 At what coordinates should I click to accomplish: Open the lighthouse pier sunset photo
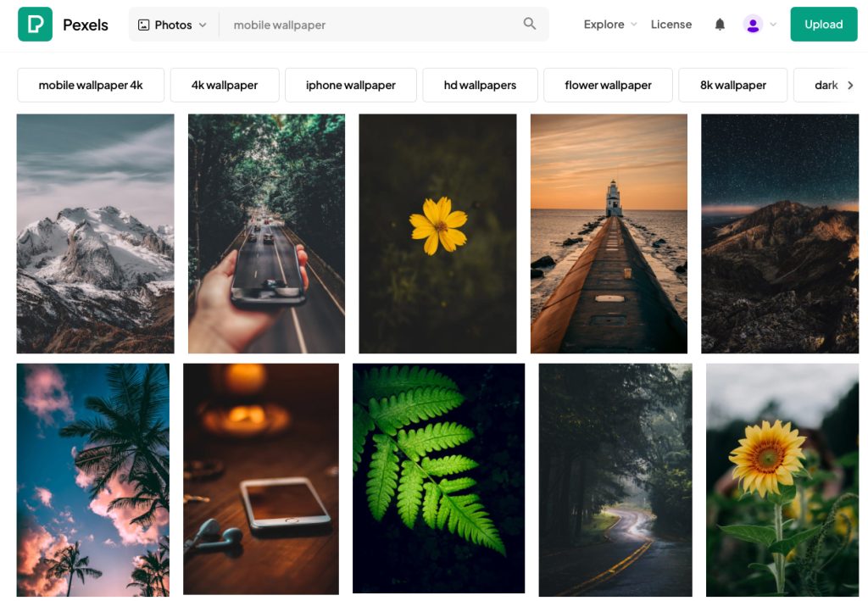[x=609, y=233]
